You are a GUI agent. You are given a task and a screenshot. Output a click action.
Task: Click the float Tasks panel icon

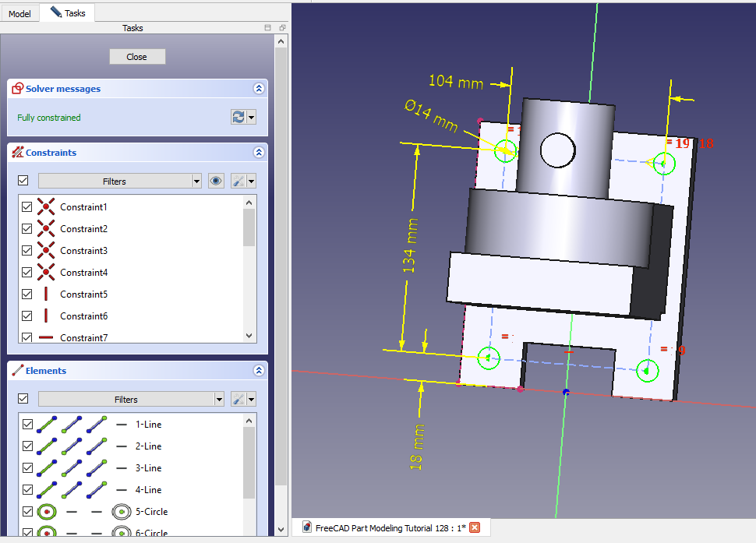click(281, 28)
